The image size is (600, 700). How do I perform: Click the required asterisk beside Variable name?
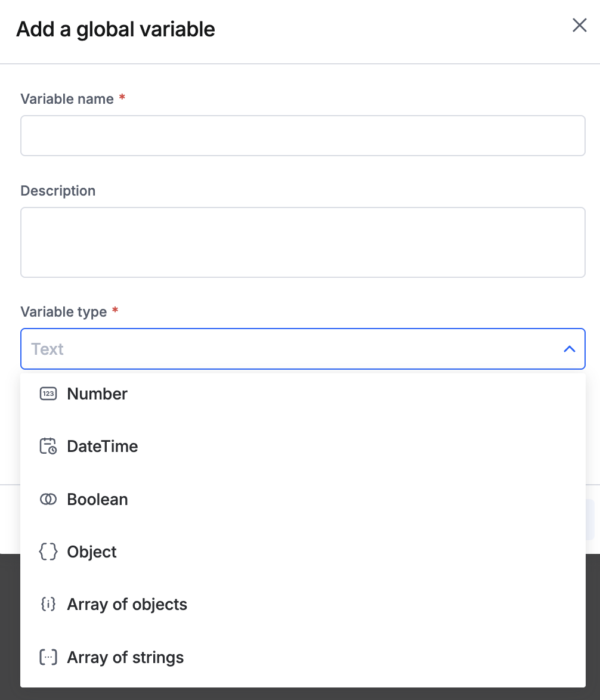pos(122,99)
